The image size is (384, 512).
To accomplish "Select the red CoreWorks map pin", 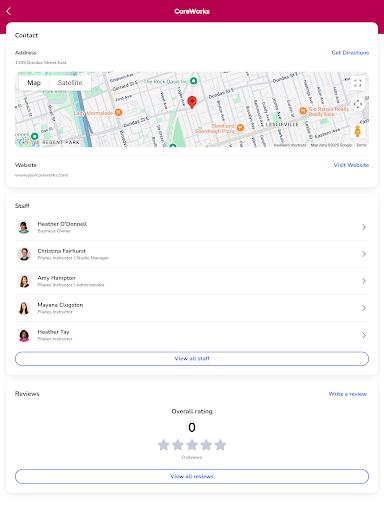I will (x=192, y=102).
